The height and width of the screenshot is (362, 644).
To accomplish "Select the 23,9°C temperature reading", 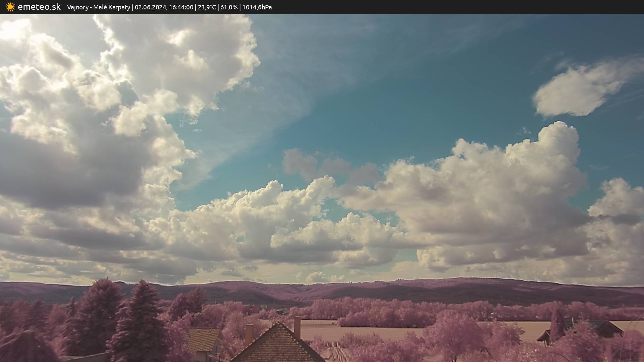I will pyautogui.click(x=207, y=7).
